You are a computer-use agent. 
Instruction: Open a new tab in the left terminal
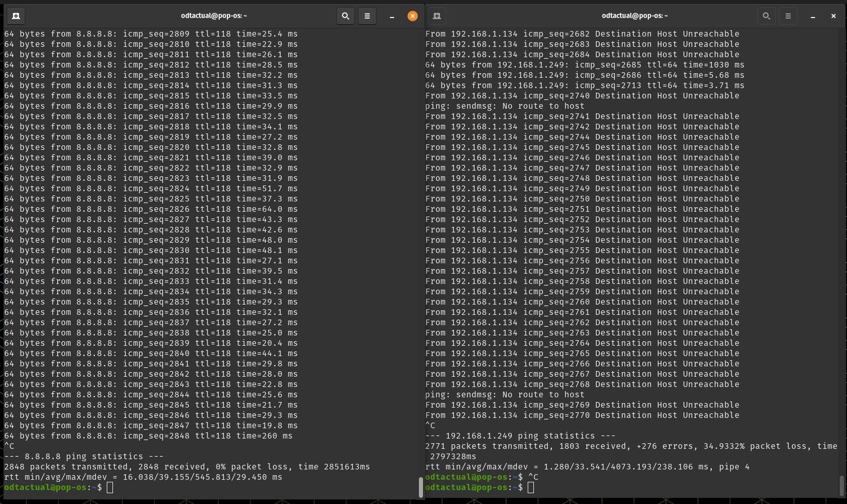coord(16,16)
